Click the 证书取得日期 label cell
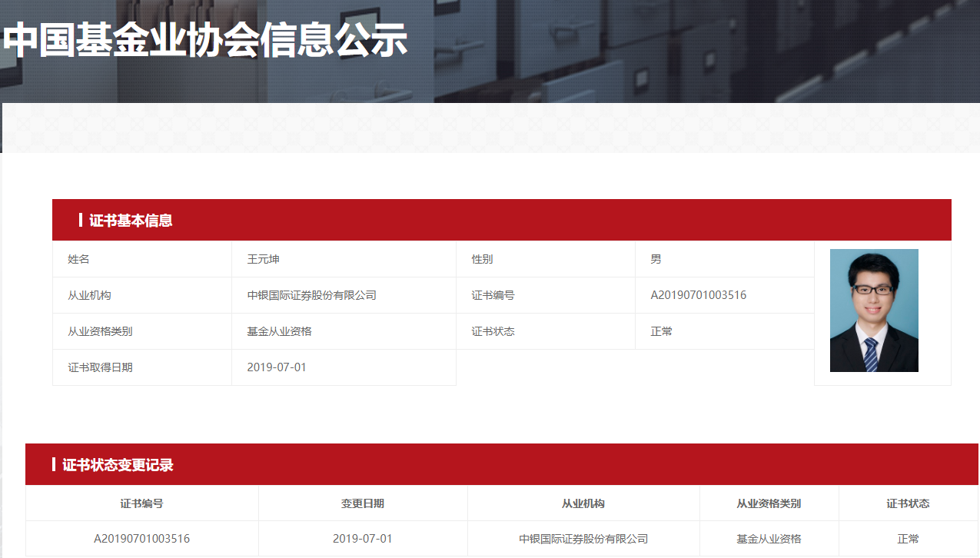 [x=100, y=367]
